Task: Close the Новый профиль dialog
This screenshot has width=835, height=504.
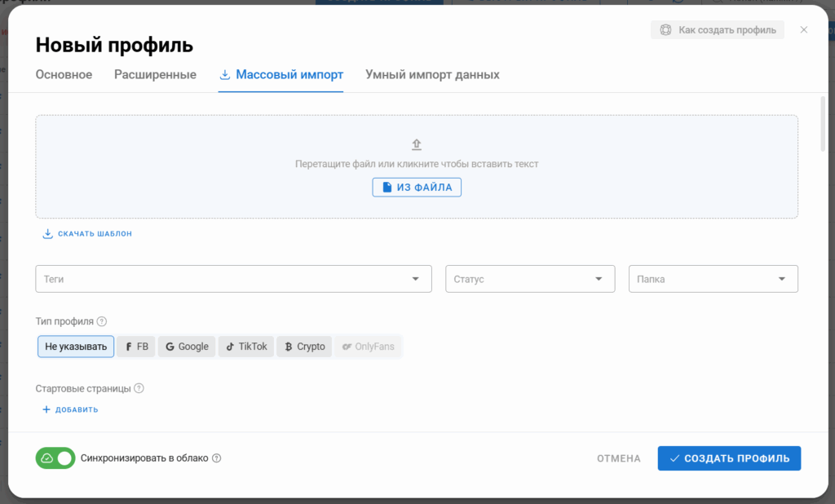Action: [804, 30]
